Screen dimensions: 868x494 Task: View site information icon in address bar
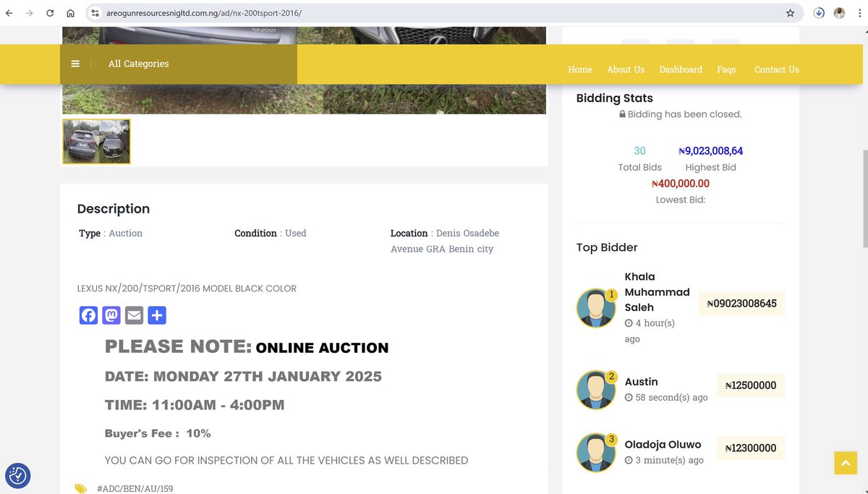coord(95,13)
